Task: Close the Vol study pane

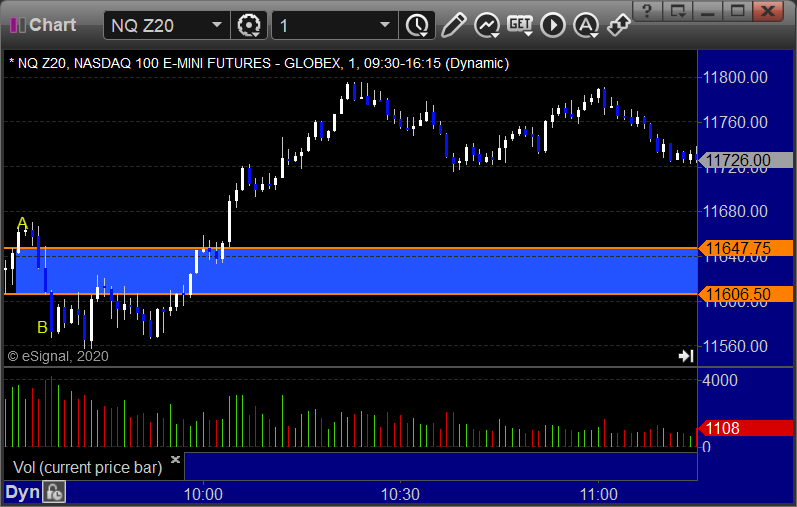Action: (175, 460)
